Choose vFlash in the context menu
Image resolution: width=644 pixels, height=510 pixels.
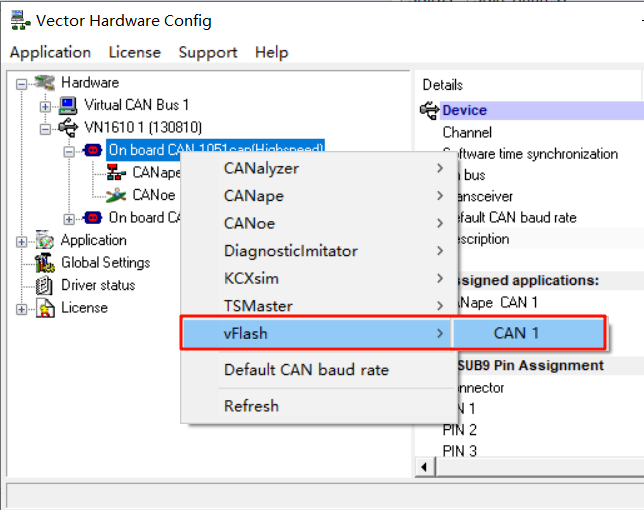tap(316, 333)
